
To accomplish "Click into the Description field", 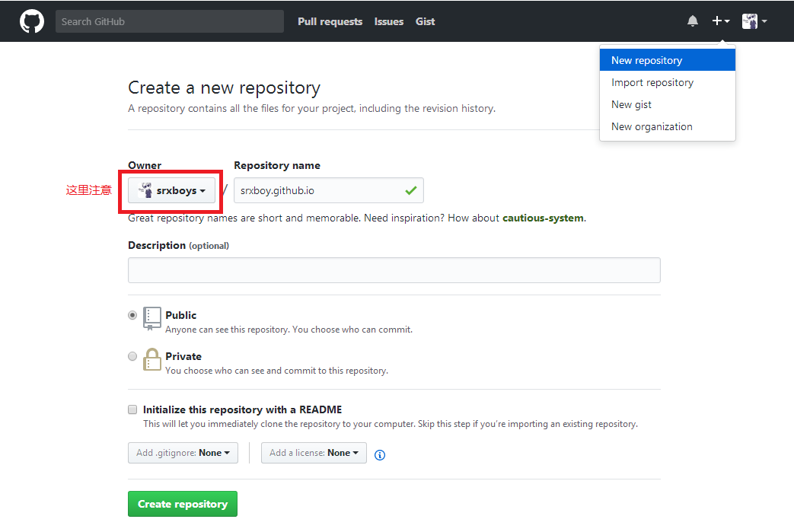I will tap(394, 269).
